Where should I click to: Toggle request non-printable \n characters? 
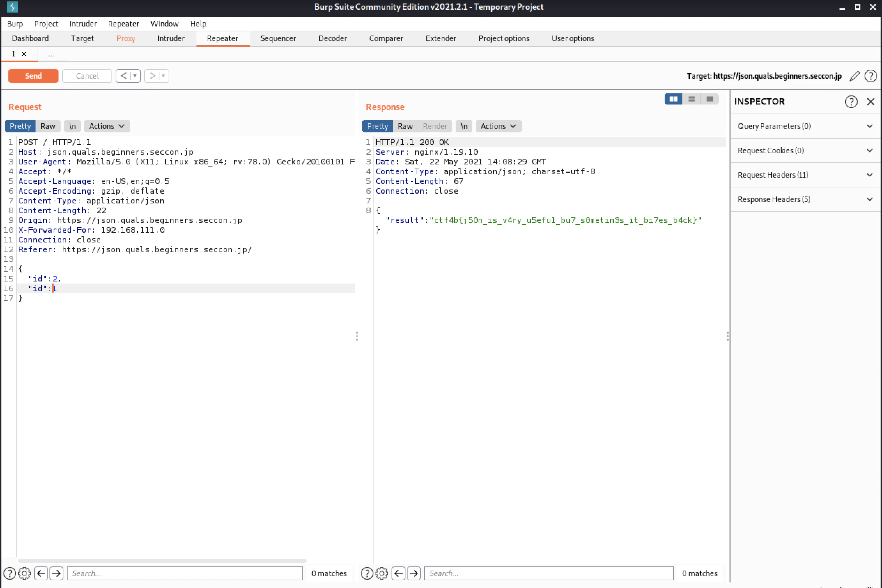[72, 126]
